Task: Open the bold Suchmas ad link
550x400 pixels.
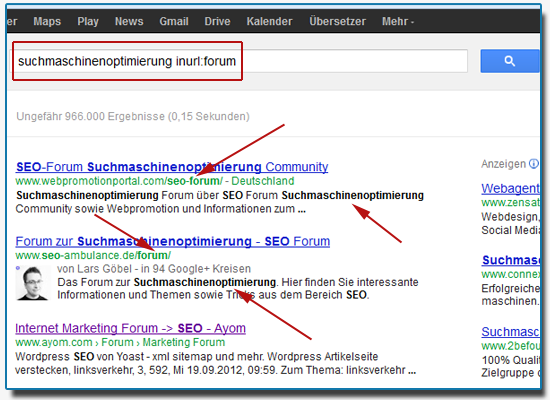Action: (511, 260)
